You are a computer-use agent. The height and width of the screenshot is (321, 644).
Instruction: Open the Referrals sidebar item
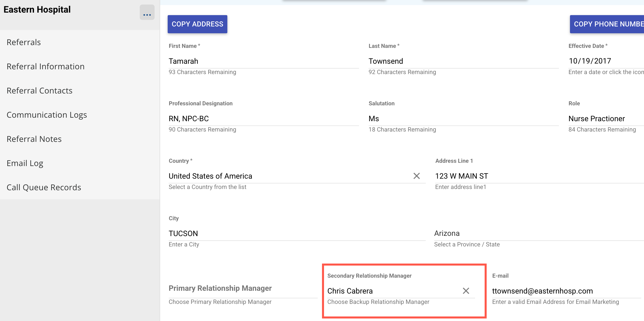pos(24,42)
